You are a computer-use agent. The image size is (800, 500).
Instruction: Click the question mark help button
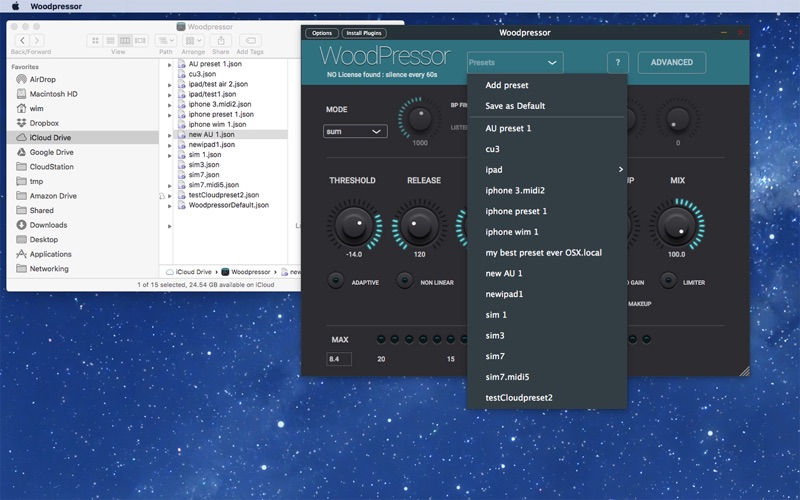[x=617, y=62]
